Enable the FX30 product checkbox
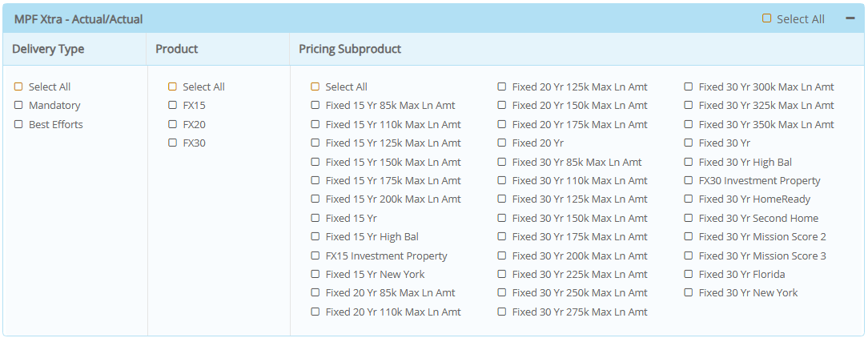Viewport: 868px width, 338px height. (173, 143)
